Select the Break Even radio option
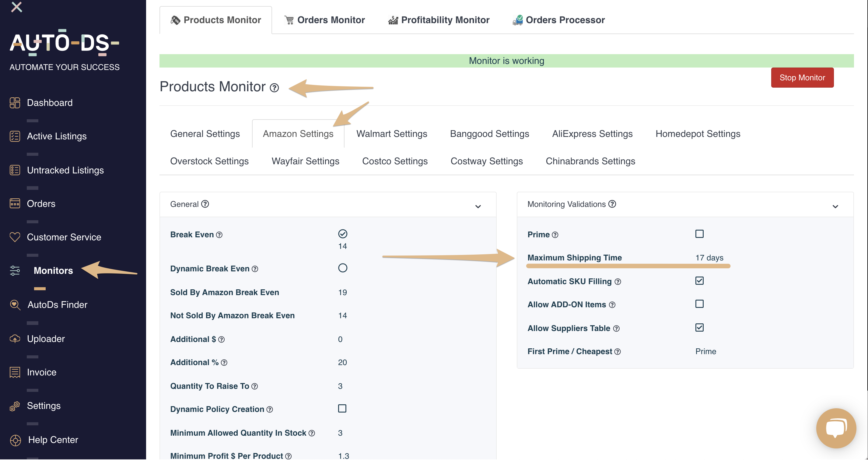 coord(342,234)
